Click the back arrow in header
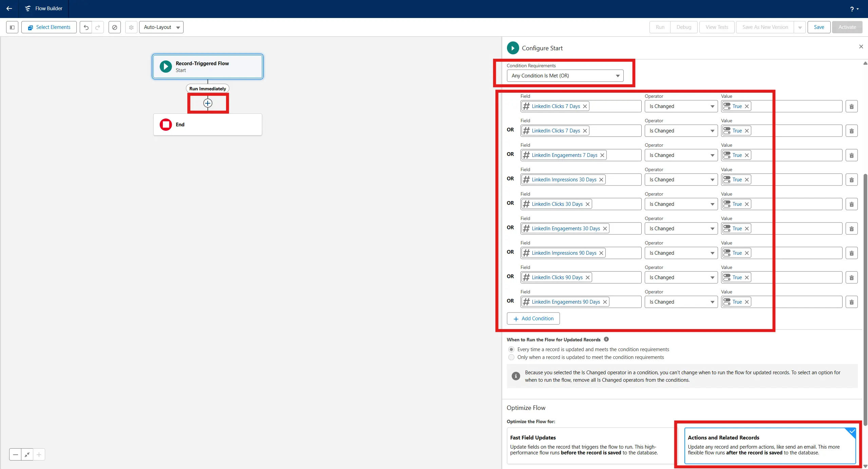Screen dimensions: 868x469 point(9,8)
